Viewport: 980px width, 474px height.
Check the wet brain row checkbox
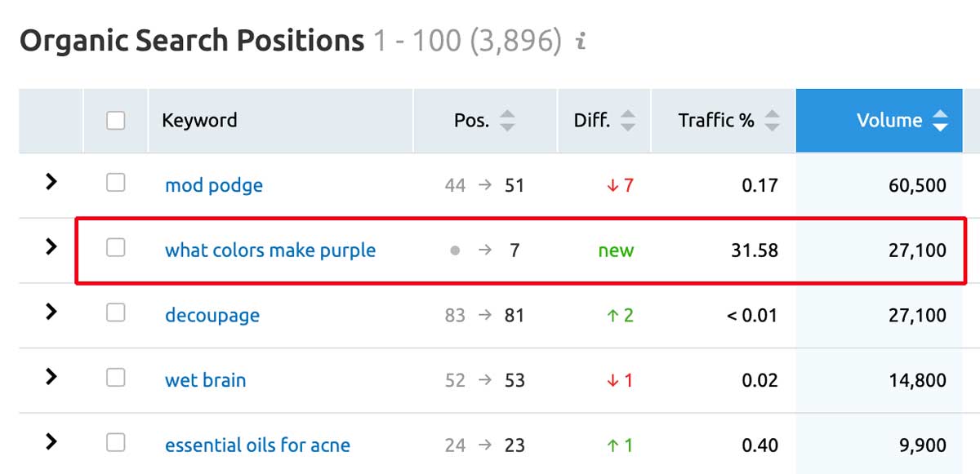[x=116, y=377]
